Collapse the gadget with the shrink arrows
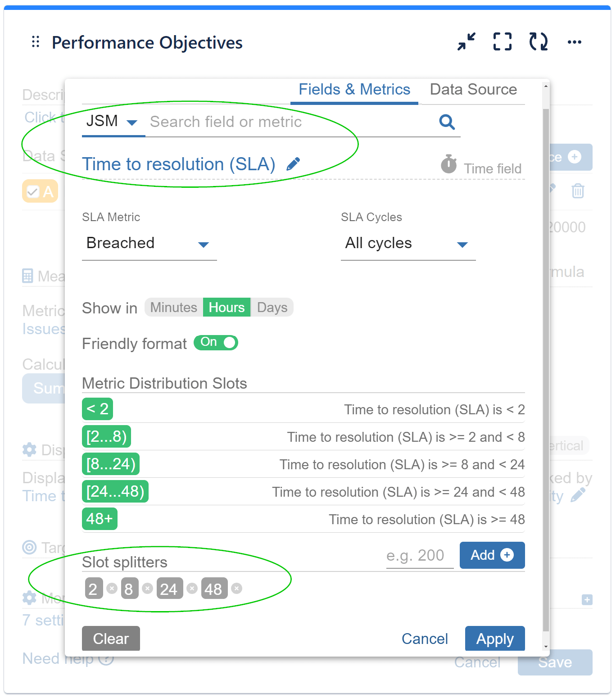The image size is (616, 698). [466, 42]
